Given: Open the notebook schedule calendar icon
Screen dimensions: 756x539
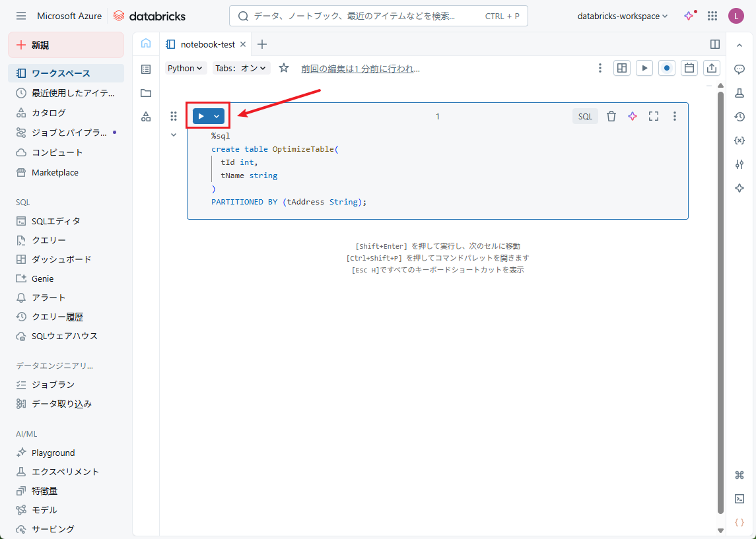Looking at the screenshot, I should click(689, 68).
